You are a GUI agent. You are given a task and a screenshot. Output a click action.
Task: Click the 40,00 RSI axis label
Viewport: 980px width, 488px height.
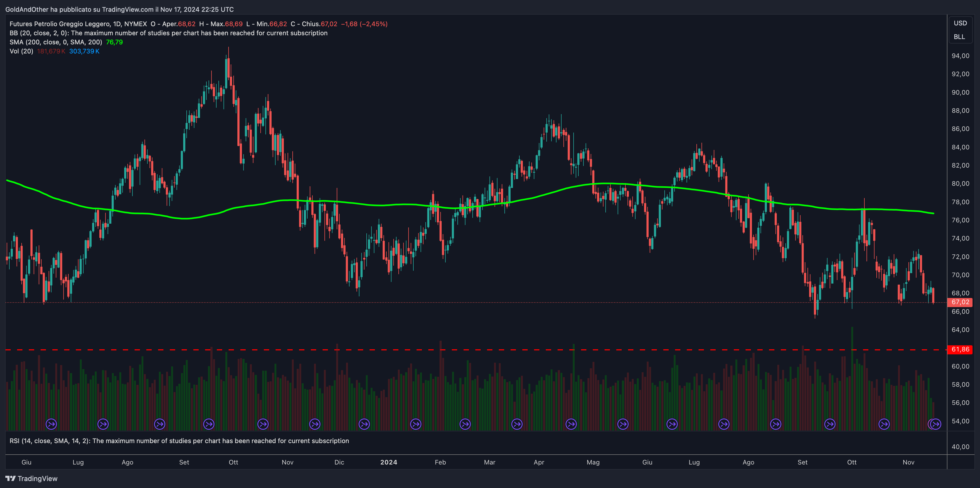(x=960, y=447)
